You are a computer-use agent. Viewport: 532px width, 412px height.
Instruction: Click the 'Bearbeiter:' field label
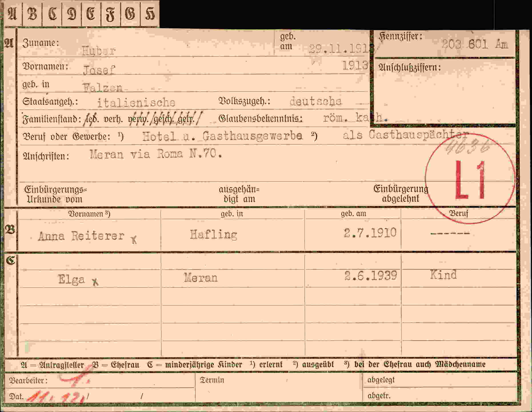click(28, 381)
